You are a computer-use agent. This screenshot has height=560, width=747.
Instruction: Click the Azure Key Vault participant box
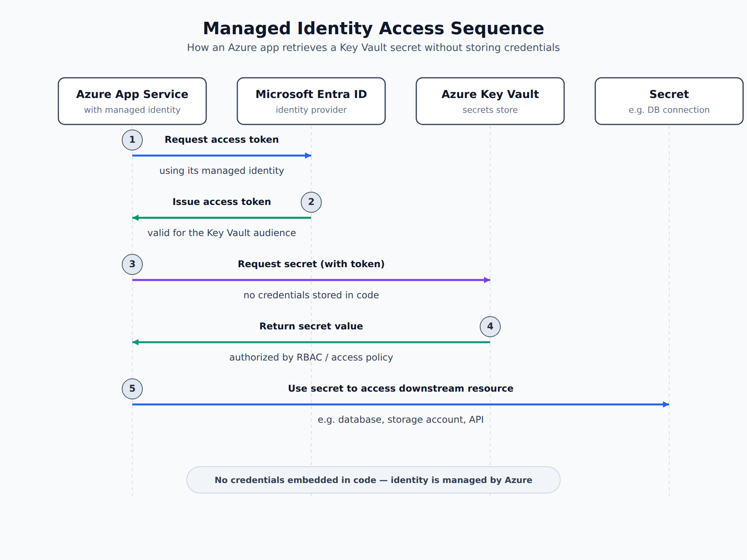(490, 101)
